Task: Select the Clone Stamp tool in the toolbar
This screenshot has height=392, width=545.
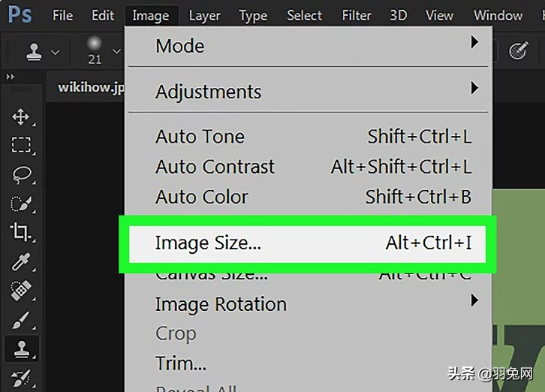Action: [20, 348]
